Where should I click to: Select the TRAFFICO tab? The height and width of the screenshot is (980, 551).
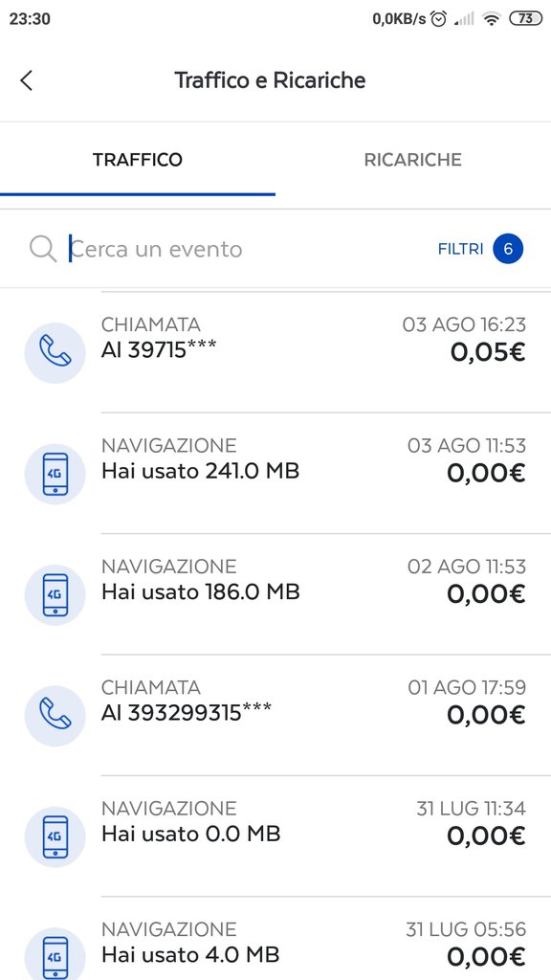click(x=138, y=160)
